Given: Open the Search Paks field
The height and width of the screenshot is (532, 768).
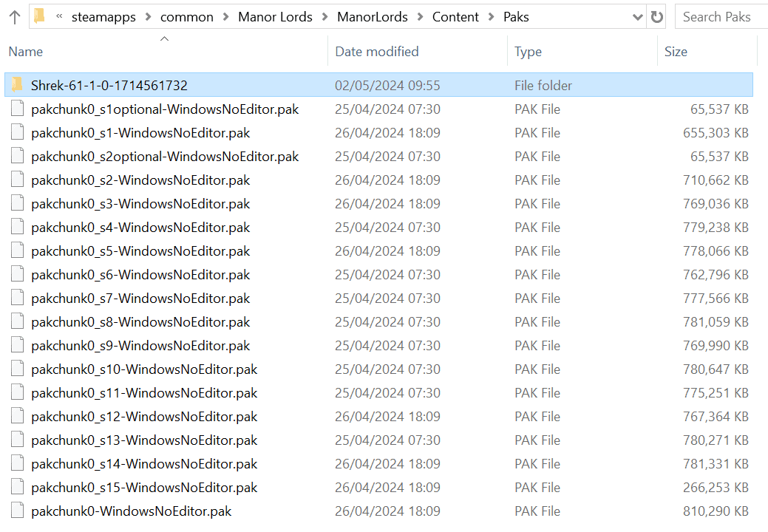Looking at the screenshot, I should click(721, 17).
